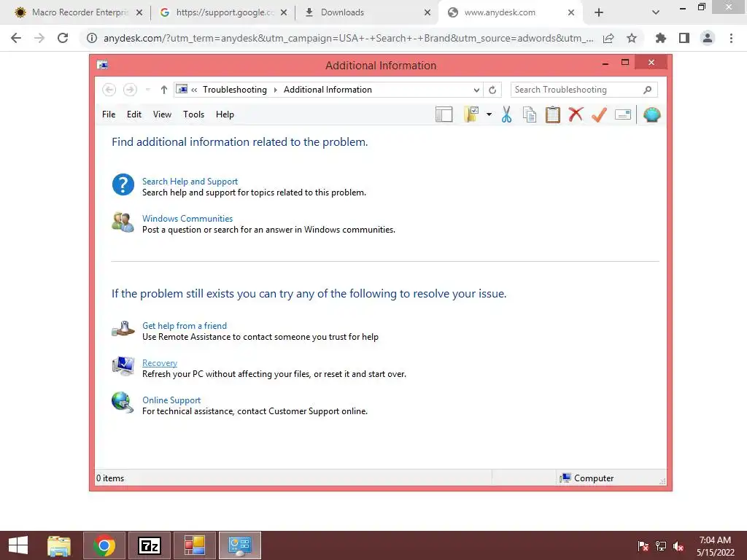Screen dimensions: 747x560
Task: Click the orange checkmark Properties icon
Action: pyautogui.click(x=599, y=114)
